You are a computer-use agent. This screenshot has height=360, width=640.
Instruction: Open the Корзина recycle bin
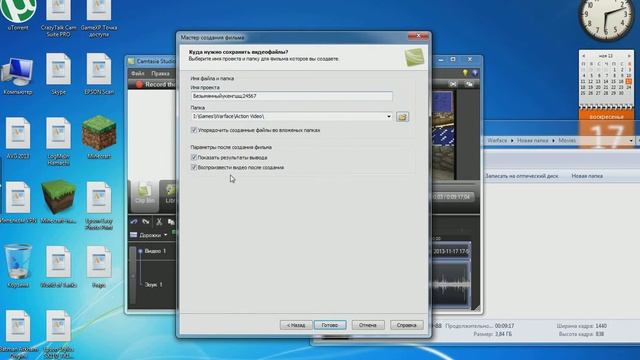click(18, 266)
